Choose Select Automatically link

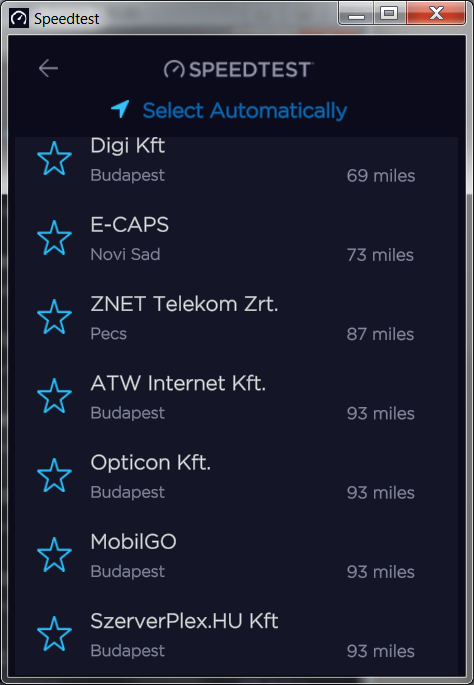[x=245, y=111]
